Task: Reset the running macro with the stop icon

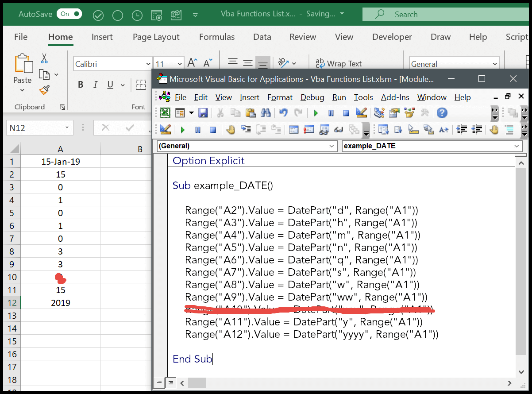Action: pos(346,113)
